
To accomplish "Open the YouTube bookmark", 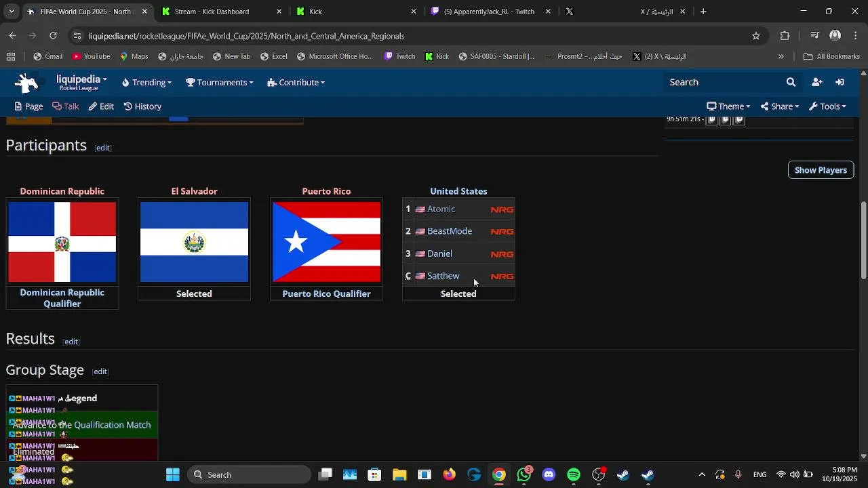I will 91,56.
